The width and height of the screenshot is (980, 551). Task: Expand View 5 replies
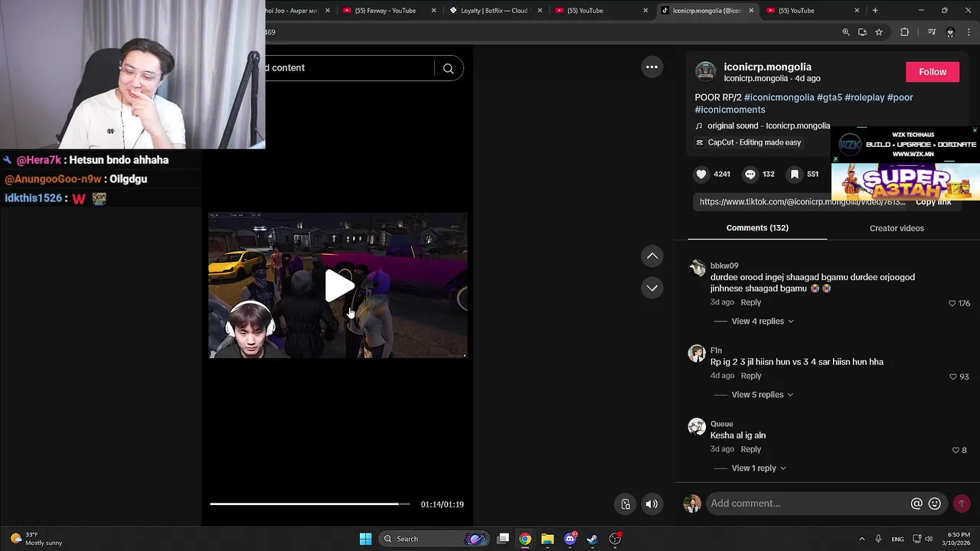pyautogui.click(x=763, y=395)
